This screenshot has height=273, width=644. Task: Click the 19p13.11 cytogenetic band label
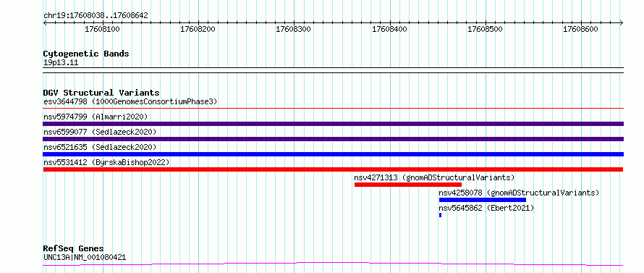61,63
